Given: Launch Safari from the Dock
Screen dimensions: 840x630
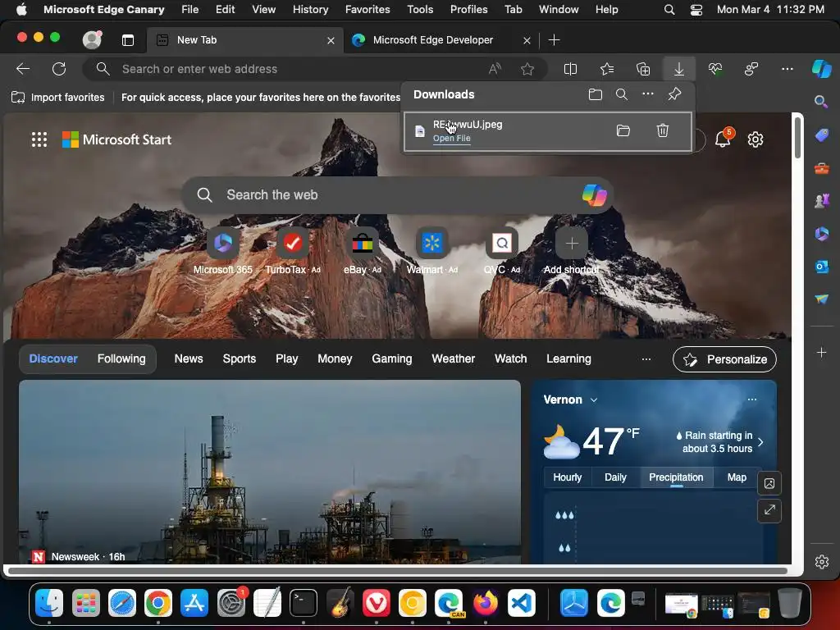Looking at the screenshot, I should 122,604.
